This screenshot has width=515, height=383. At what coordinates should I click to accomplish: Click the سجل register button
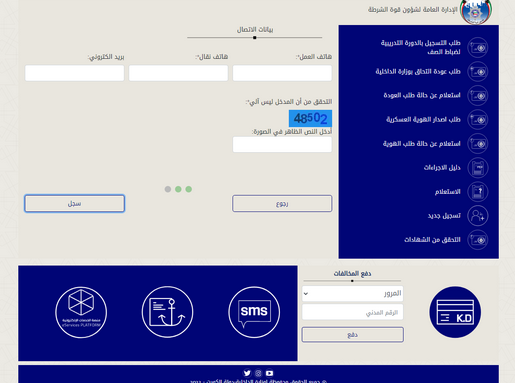point(75,203)
